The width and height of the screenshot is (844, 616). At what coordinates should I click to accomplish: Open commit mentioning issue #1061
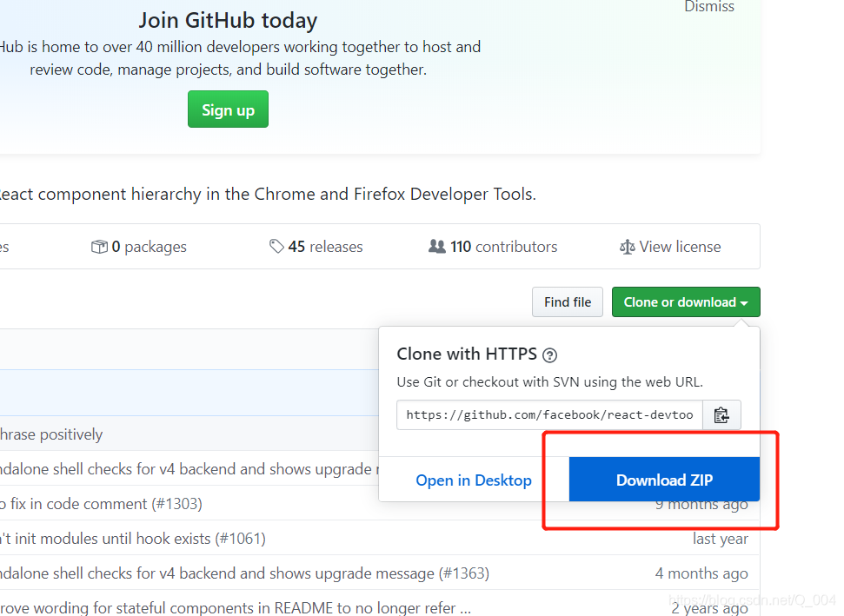click(x=132, y=538)
